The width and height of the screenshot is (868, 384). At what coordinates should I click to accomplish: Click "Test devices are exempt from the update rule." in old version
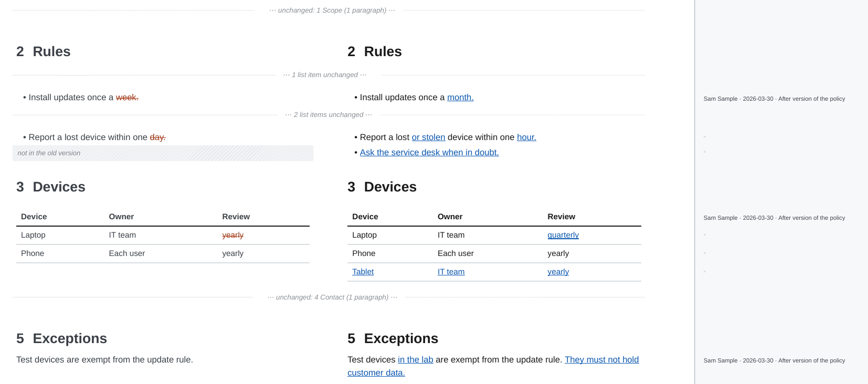tap(104, 360)
